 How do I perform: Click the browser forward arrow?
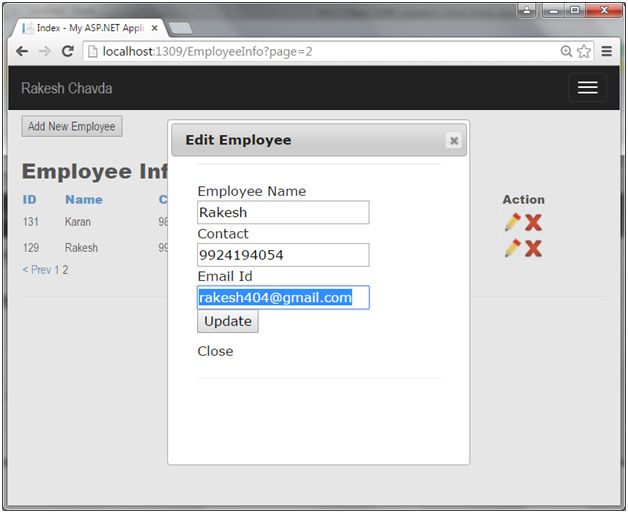coord(45,51)
